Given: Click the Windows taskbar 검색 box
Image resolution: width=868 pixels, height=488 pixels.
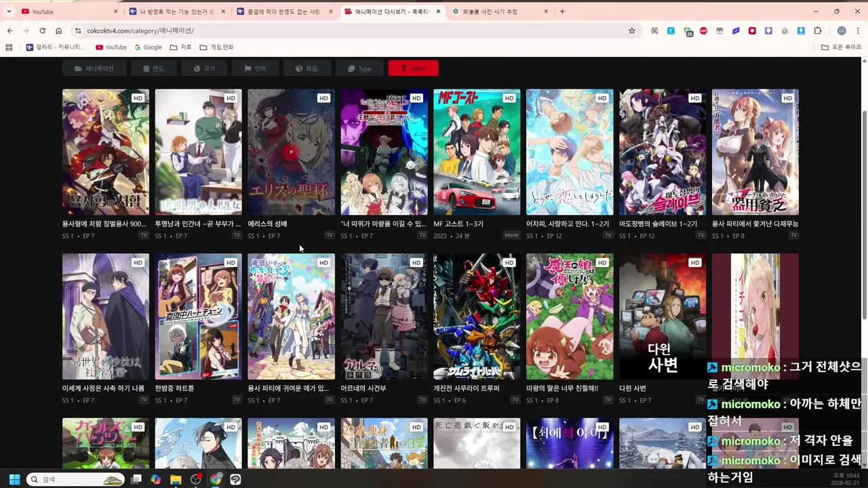Looking at the screenshot, I should [x=76, y=479].
